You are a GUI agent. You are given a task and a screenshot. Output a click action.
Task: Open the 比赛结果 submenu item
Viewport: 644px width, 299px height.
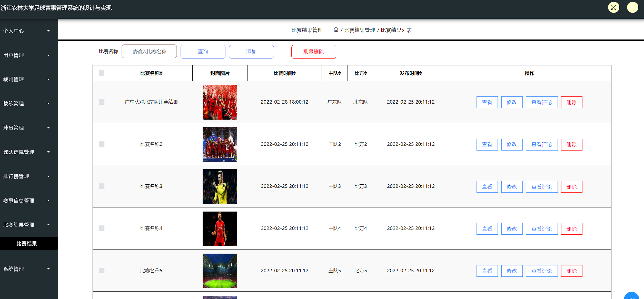[x=27, y=243]
